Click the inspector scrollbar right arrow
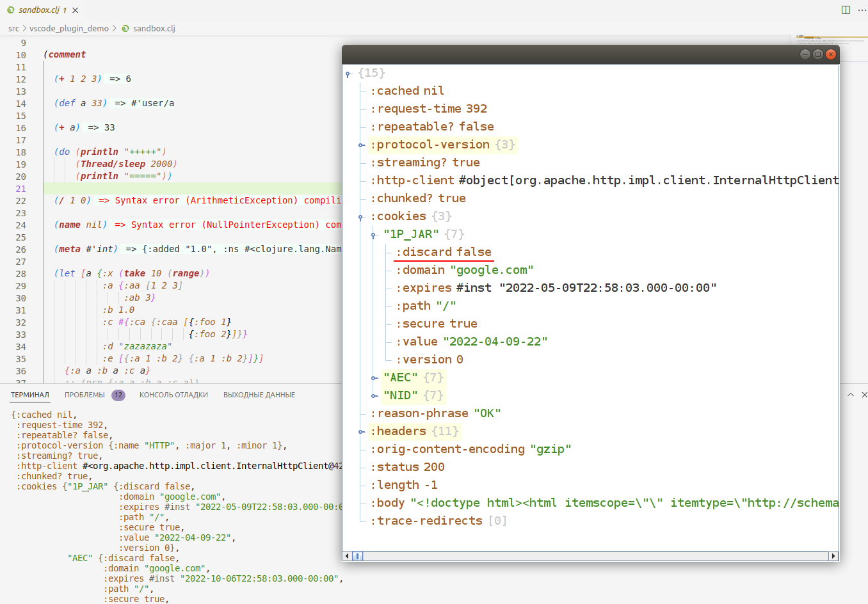The image size is (868, 604). tap(833, 556)
